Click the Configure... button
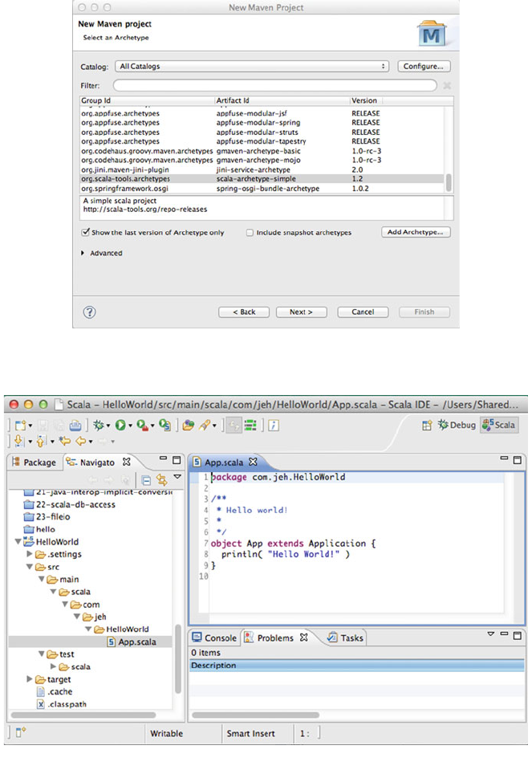 (x=424, y=66)
